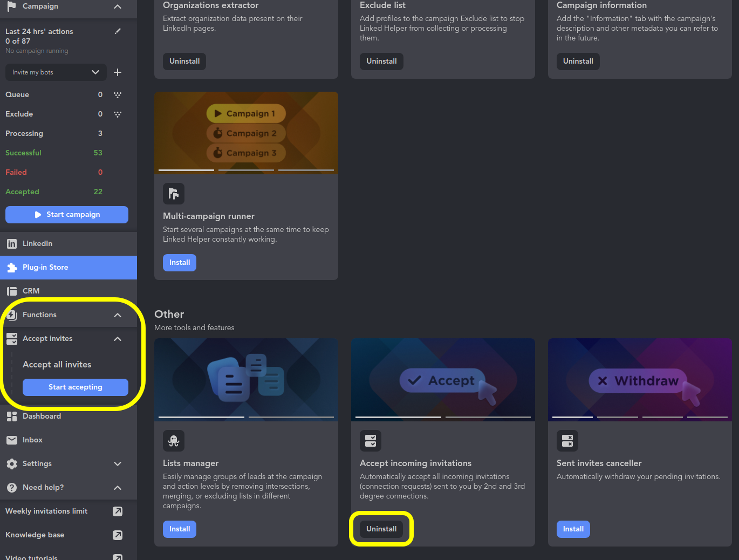
Task: Click the Sent invites canceller icon
Action: (567, 441)
